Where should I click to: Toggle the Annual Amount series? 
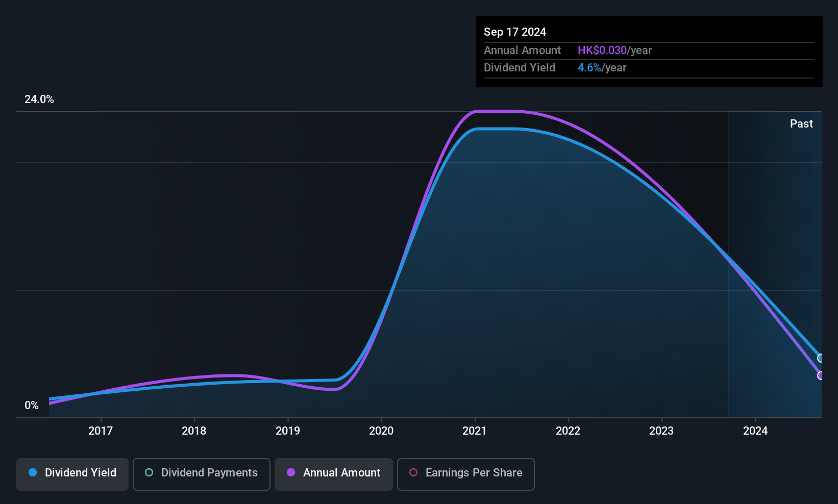[334, 474]
